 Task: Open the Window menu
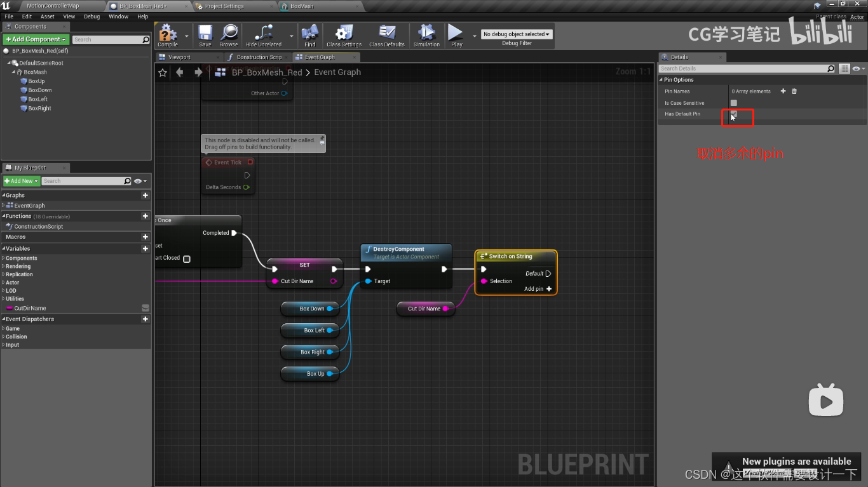[x=119, y=17]
